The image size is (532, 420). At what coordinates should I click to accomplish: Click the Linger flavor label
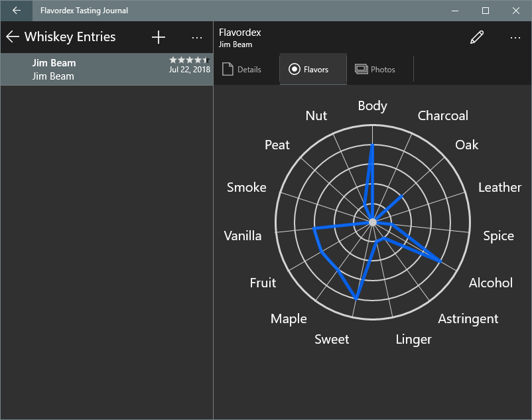pos(413,340)
